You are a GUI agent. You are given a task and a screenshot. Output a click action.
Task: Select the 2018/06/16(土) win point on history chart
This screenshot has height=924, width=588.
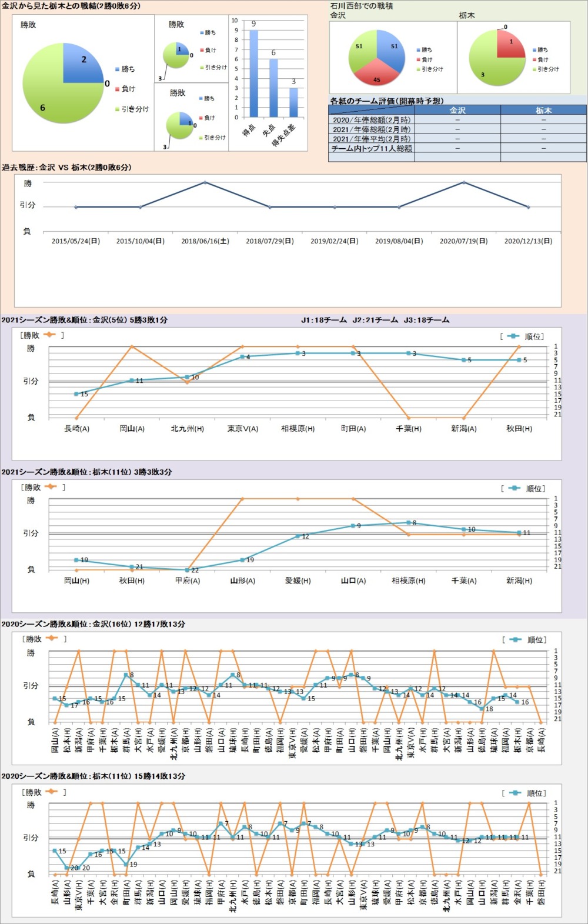click(205, 182)
